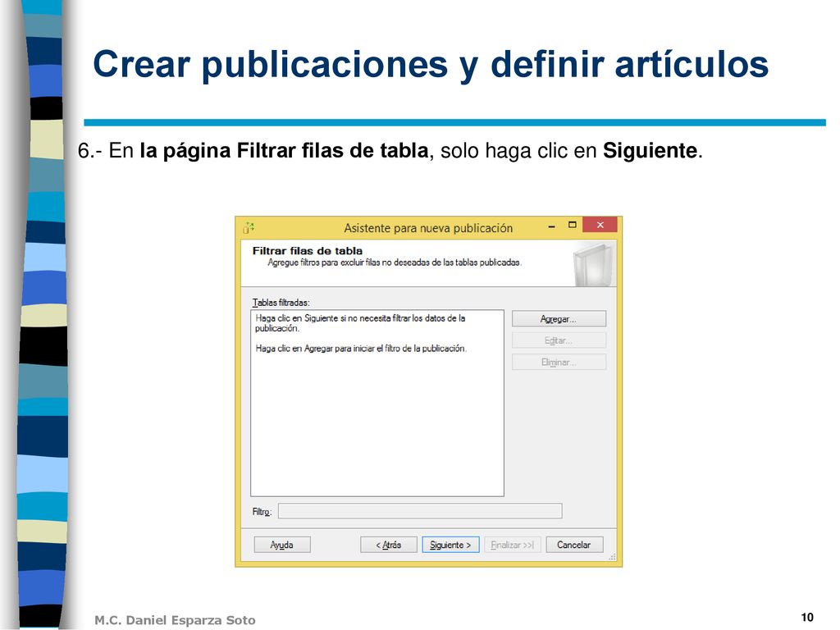Go back with the < Atrás button
840x630 pixels.
tap(388, 545)
